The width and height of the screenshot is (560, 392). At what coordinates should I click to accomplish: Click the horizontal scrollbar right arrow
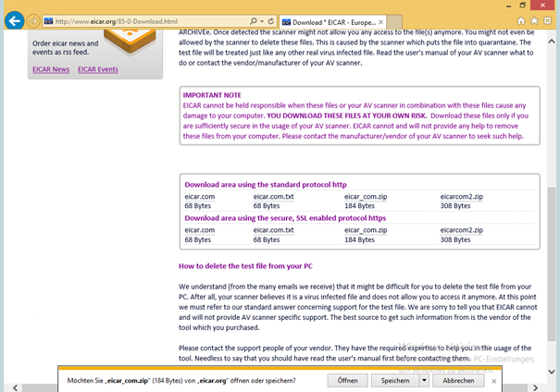point(535,387)
